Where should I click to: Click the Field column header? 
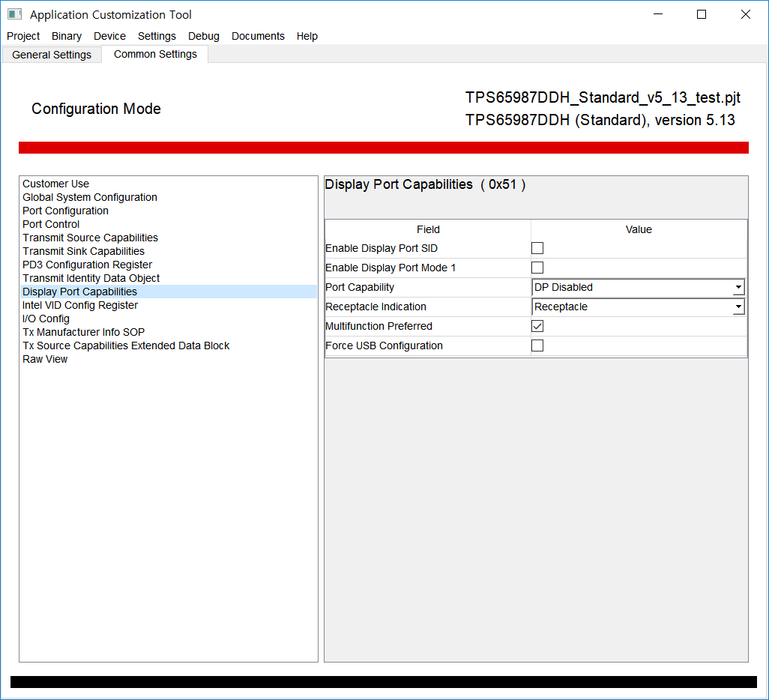coord(428,229)
